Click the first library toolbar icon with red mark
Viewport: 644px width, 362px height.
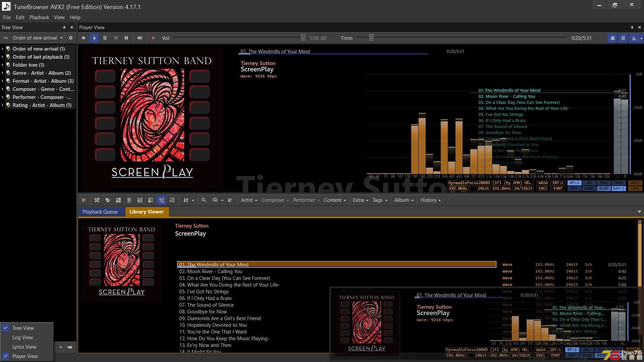click(x=84, y=200)
